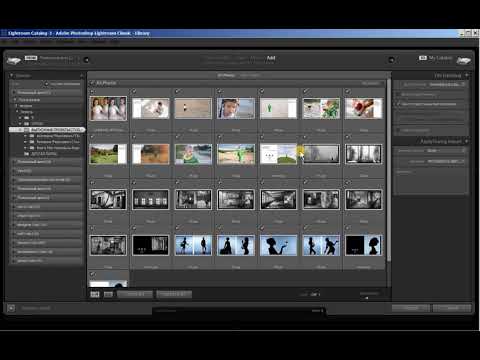Screen dimensions: 480x360
Task: Switch to loupe view icon in bottom toolbar
Action: [108, 294]
